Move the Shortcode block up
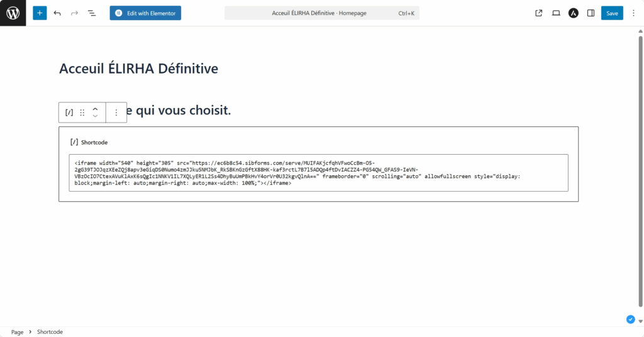644x337 pixels. [95, 109]
